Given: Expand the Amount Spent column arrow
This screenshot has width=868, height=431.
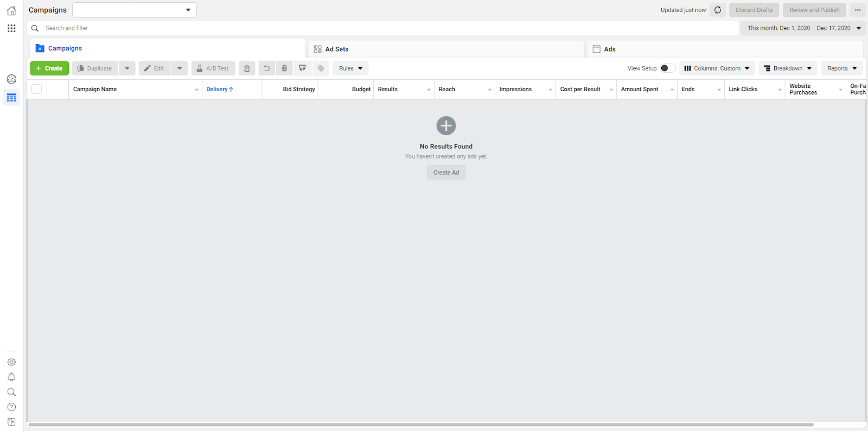Looking at the screenshot, I should (672, 90).
